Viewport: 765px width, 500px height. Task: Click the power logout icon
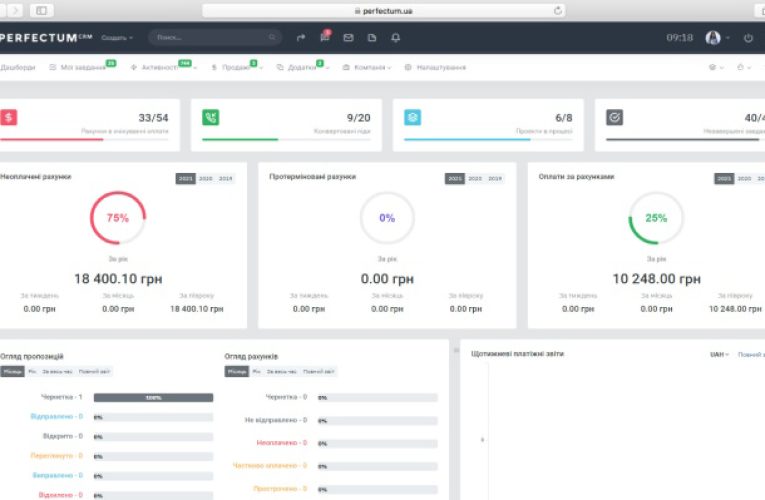click(748, 38)
